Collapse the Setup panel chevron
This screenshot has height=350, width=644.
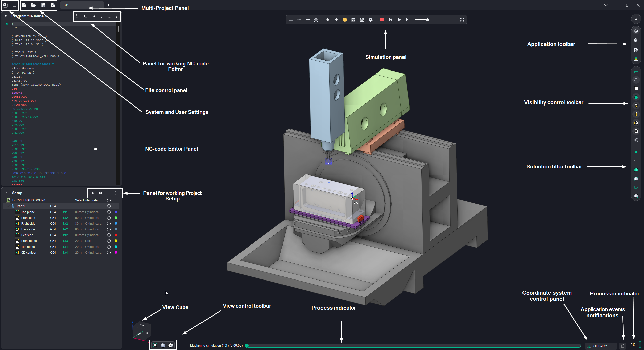coord(7,193)
